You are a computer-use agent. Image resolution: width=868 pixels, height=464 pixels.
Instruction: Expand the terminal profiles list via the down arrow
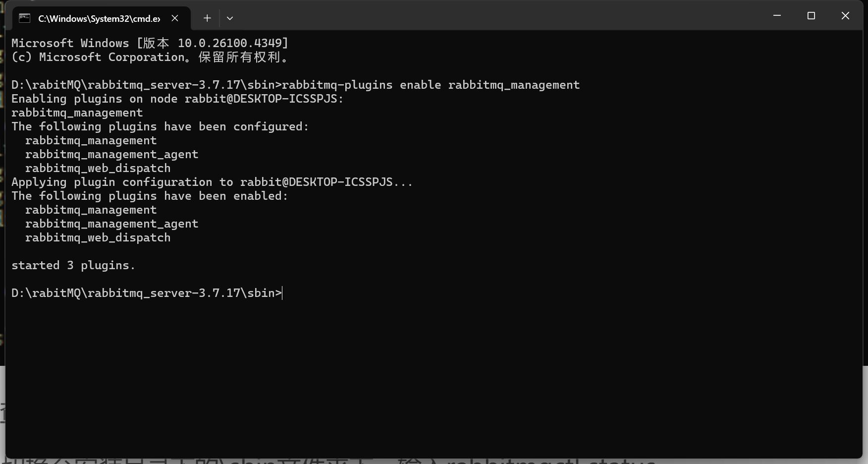coord(229,18)
